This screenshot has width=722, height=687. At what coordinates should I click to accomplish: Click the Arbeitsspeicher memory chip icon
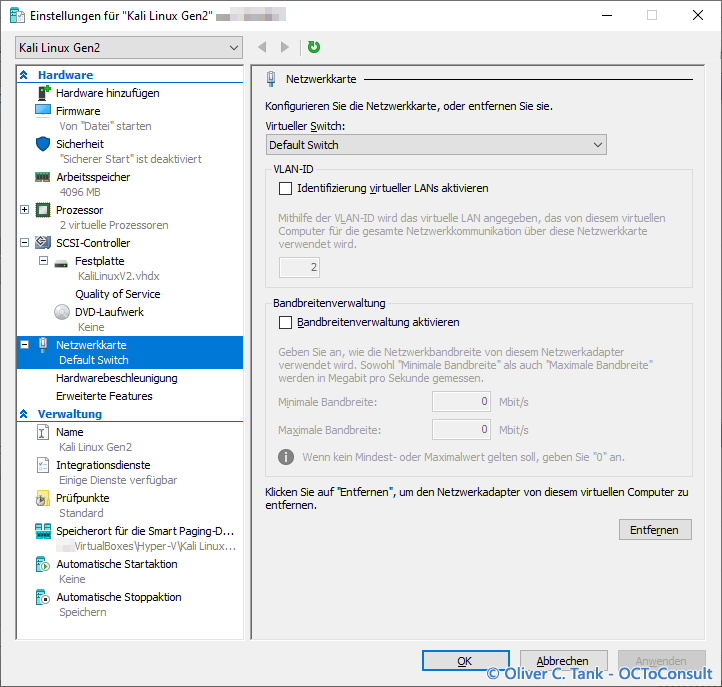(x=43, y=177)
